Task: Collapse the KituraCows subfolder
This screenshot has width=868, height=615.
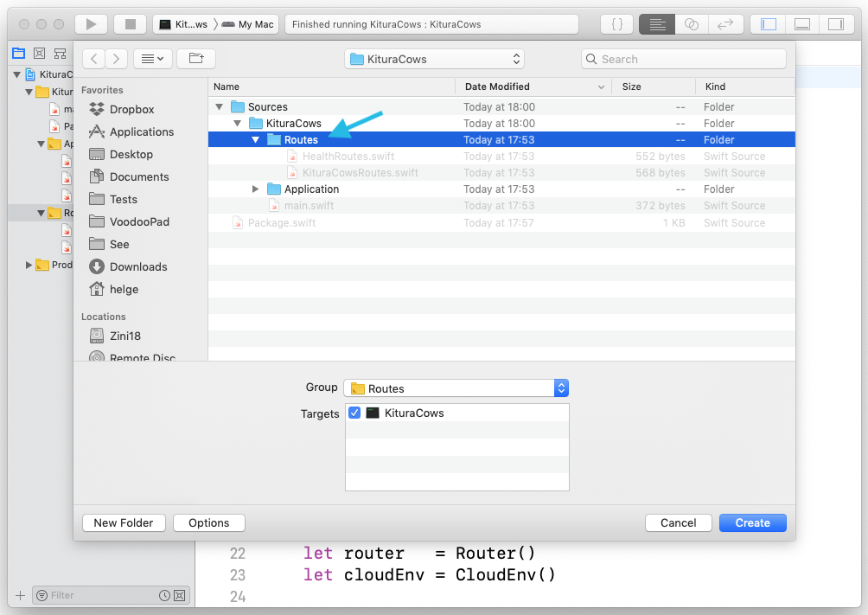Action: 238,124
